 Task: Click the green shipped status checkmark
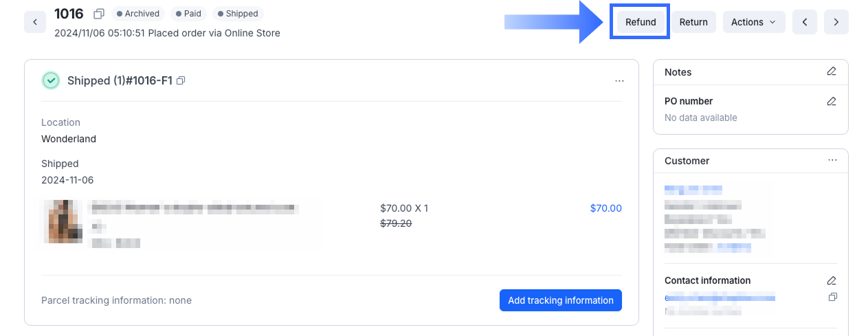[x=51, y=80]
